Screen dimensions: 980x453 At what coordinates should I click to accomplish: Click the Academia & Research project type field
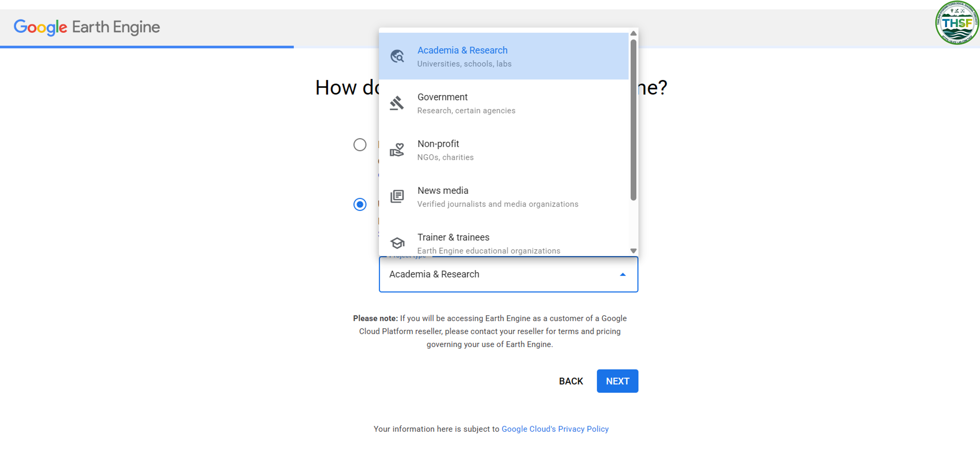click(x=494, y=275)
